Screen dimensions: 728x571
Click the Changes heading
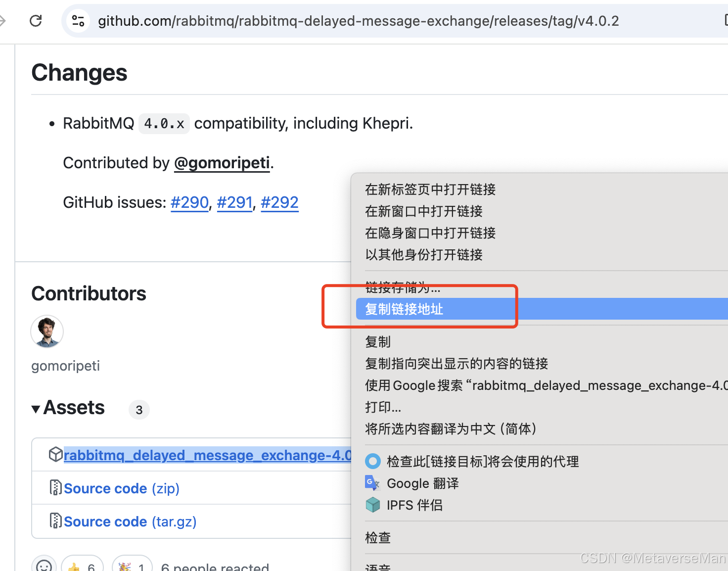[79, 73]
